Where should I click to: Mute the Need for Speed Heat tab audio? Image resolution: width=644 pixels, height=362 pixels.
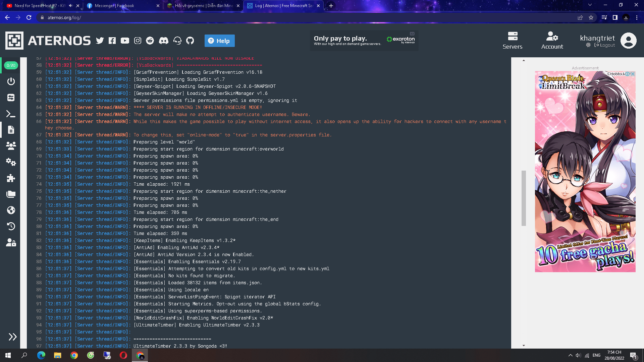(71, 6)
